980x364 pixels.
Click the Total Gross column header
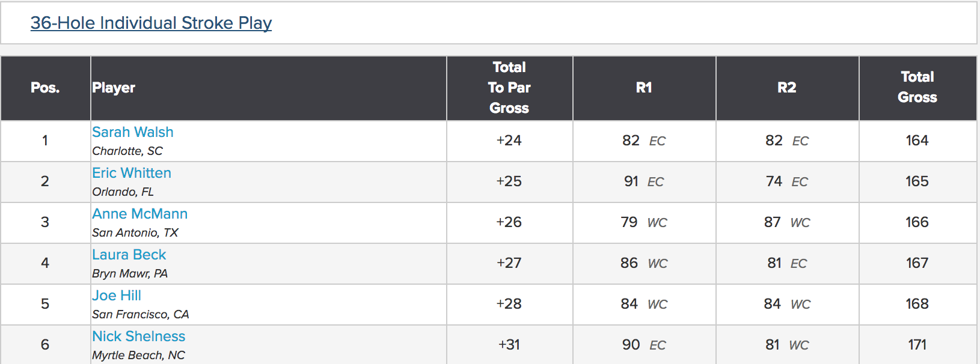coord(917,88)
